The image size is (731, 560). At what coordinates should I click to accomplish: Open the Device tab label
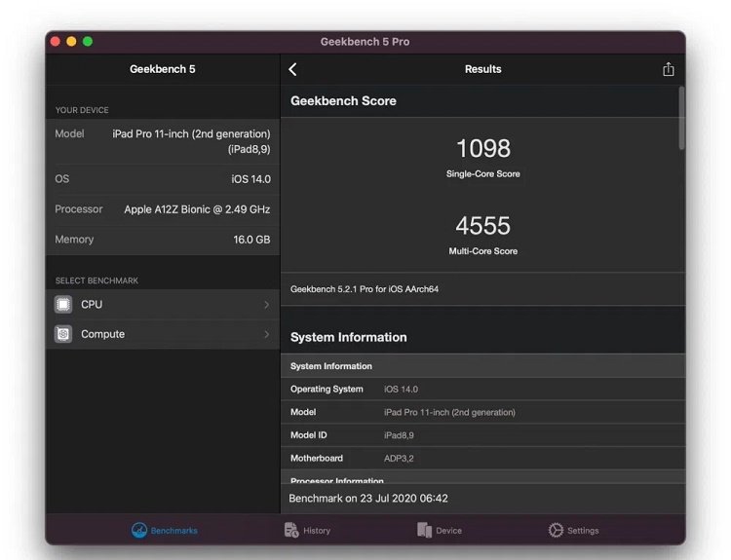click(x=448, y=531)
